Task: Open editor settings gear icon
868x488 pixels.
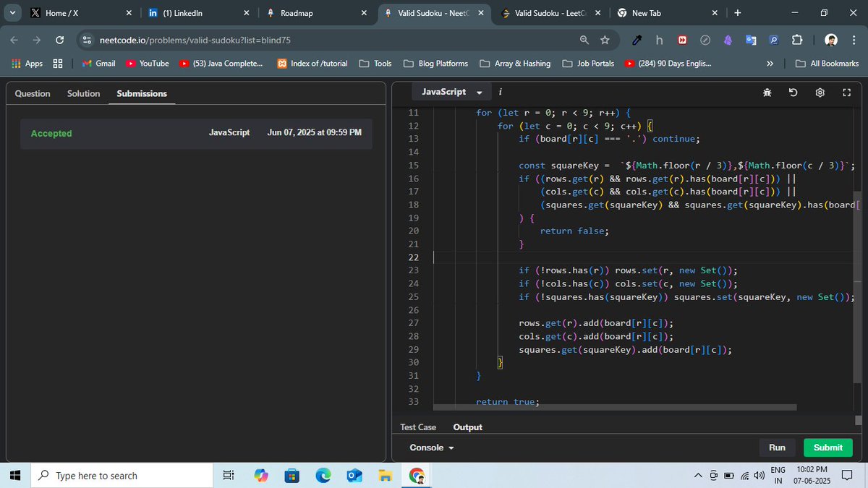Action: pos(820,93)
